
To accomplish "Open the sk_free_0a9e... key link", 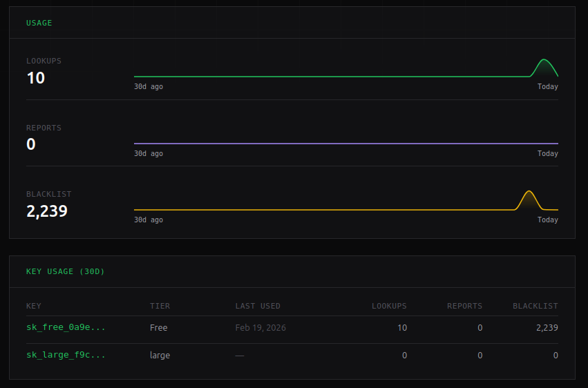I will pyautogui.click(x=66, y=327).
